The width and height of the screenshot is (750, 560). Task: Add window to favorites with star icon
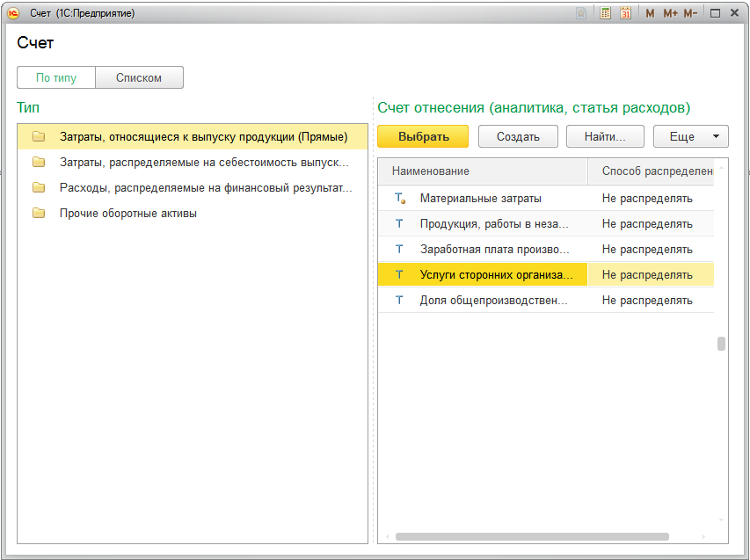581,13
